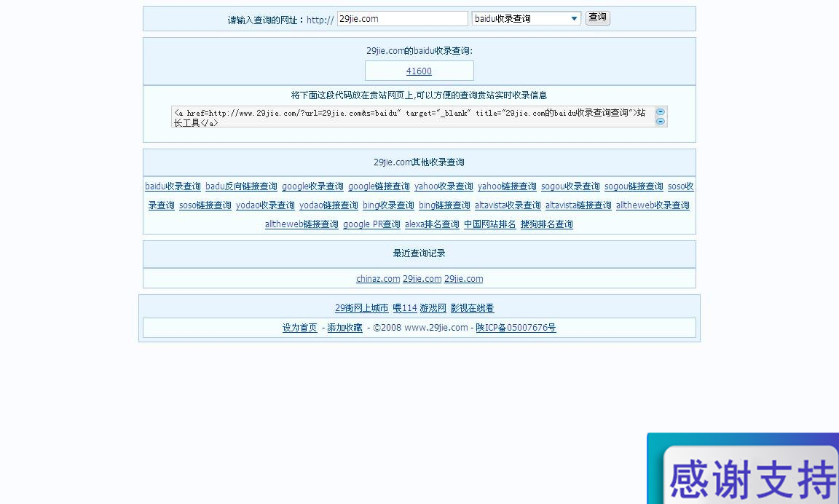This screenshot has height=504, width=839.
Task: Open 29街网上城市 footer link
Action: pos(362,308)
